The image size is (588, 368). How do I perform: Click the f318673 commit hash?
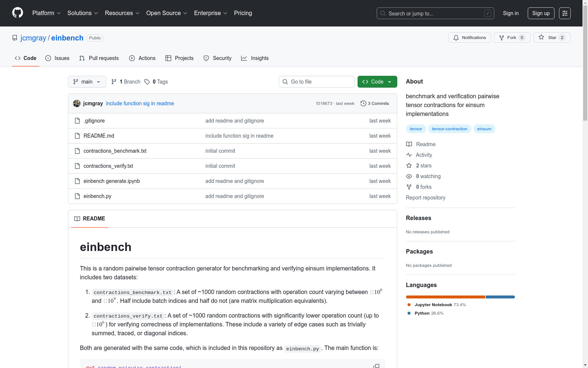click(x=324, y=103)
